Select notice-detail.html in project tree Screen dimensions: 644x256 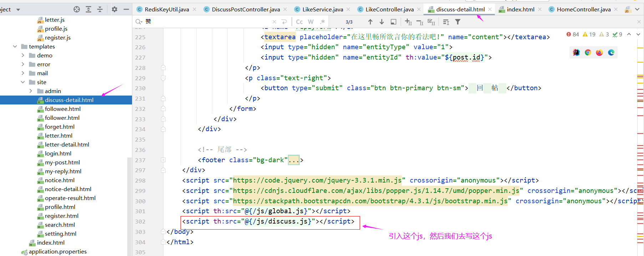coord(68,189)
